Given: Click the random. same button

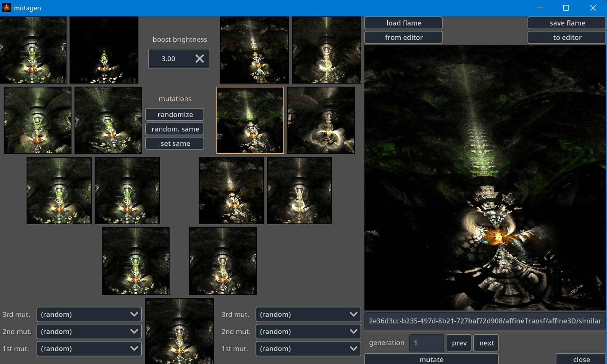Looking at the screenshot, I should pyautogui.click(x=175, y=129).
